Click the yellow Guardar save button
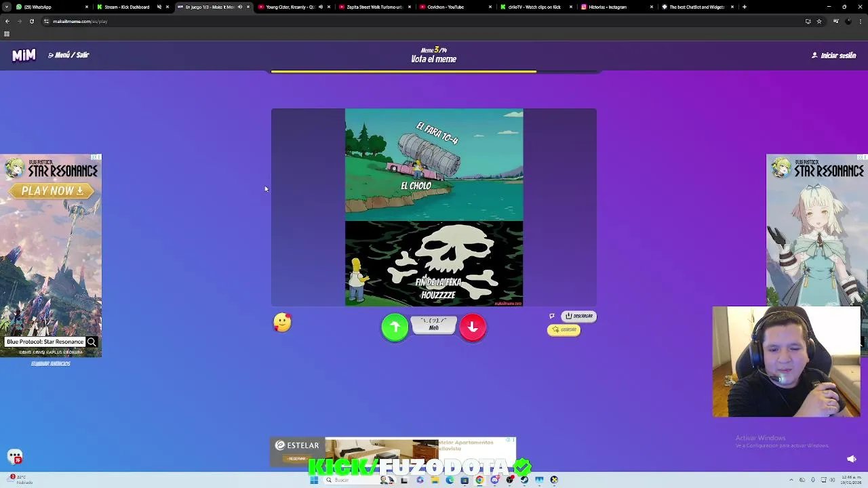This screenshot has height=488, width=868. click(564, 330)
